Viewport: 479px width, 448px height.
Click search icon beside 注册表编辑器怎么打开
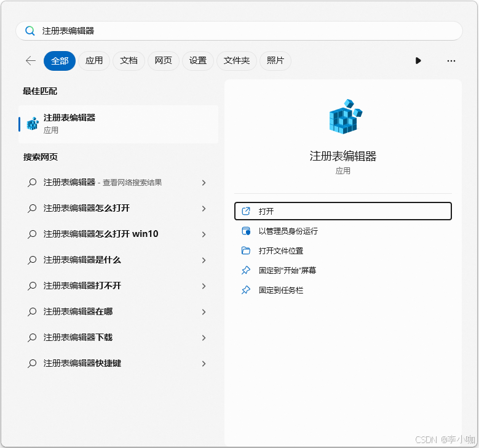(x=32, y=209)
